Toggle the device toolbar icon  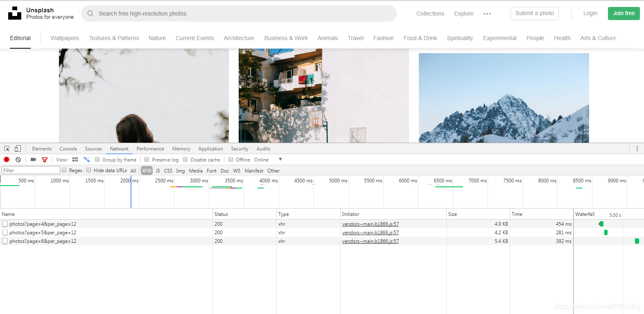(18, 148)
